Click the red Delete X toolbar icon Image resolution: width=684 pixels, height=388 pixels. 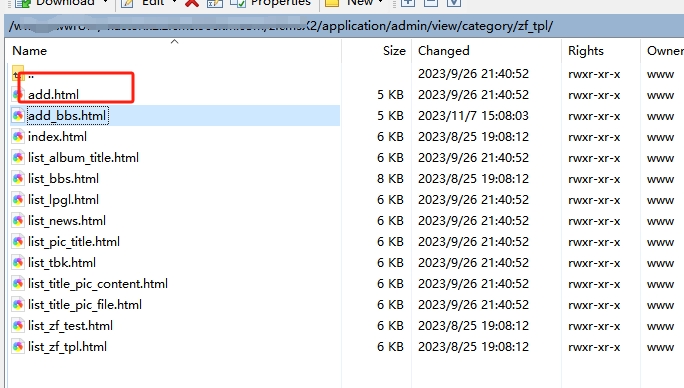[192, 3]
